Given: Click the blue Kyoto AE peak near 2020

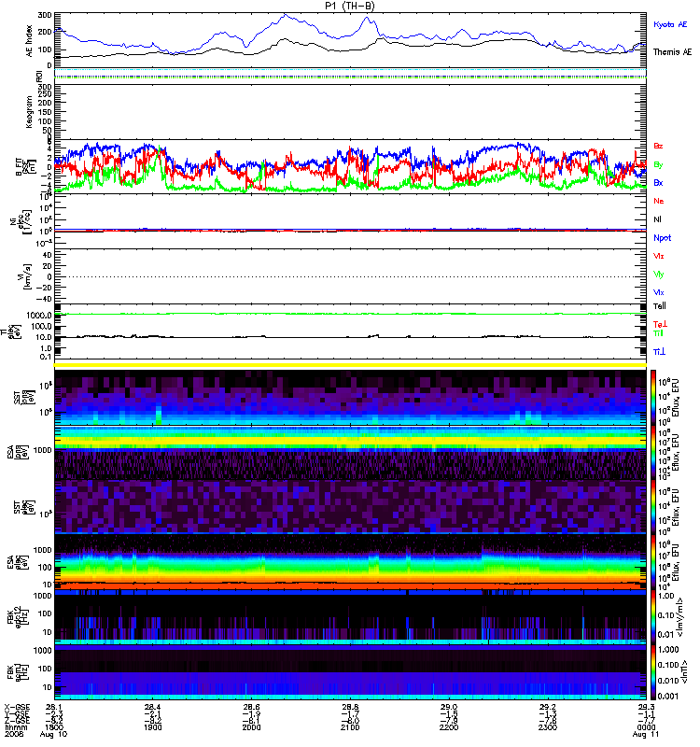Looking at the screenshot, I should pos(286,16).
